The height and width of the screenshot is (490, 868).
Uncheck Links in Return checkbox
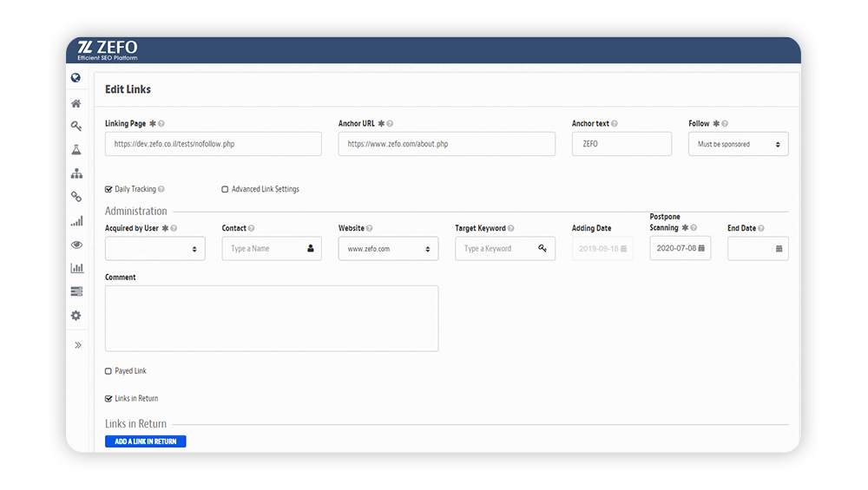tap(108, 399)
